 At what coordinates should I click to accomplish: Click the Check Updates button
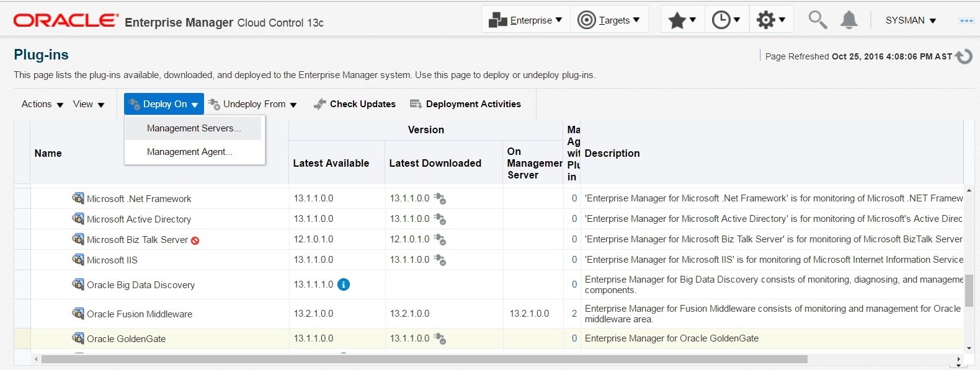pyautogui.click(x=355, y=104)
